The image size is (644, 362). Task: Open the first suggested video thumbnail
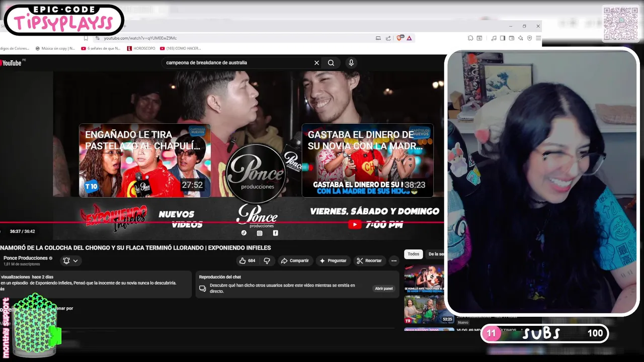click(424, 279)
